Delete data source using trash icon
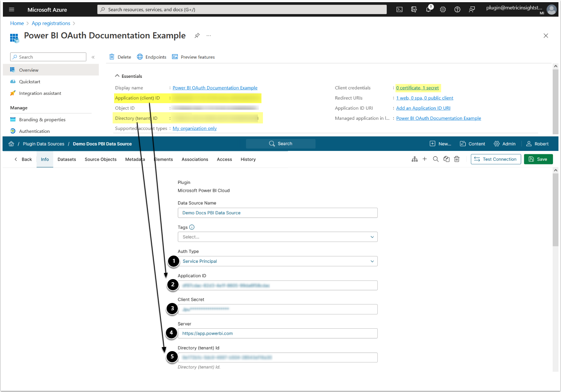This screenshot has height=392, width=561. 457,159
